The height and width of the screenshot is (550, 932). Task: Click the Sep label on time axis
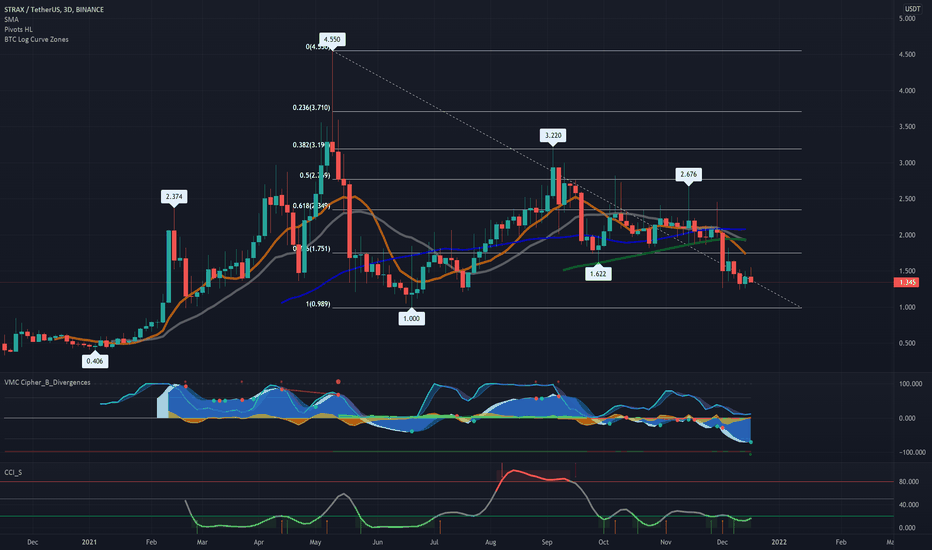[x=547, y=542]
